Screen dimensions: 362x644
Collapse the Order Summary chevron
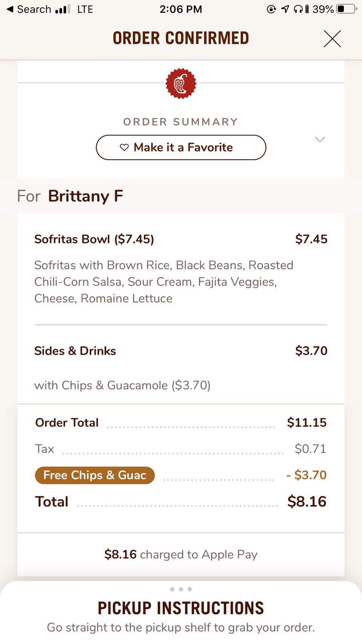(320, 140)
